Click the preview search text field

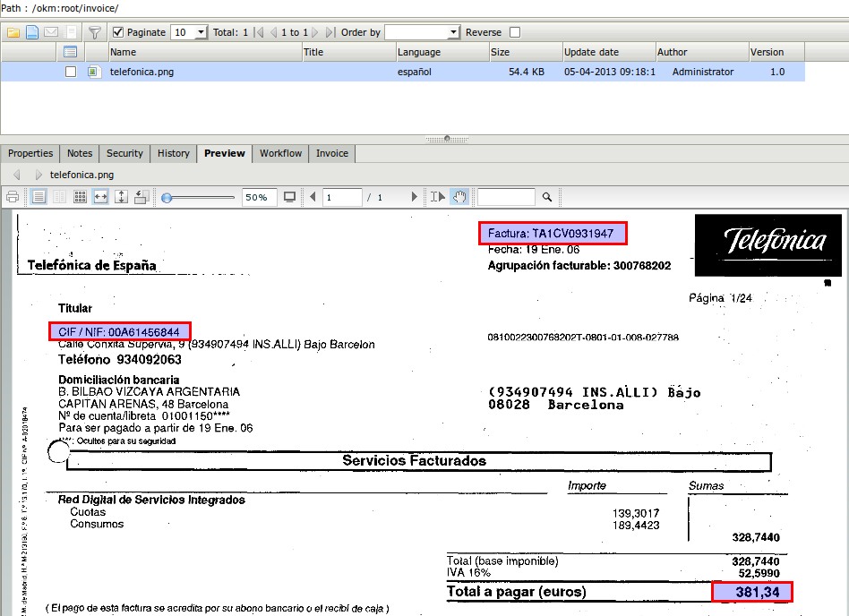coord(506,197)
